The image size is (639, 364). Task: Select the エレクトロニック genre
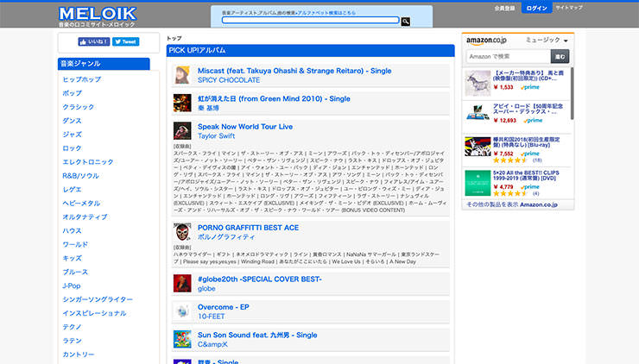pyautogui.click(x=87, y=161)
